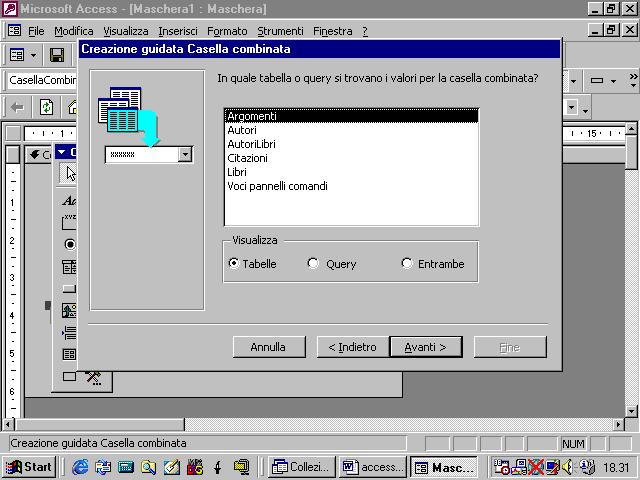Open the Formato menu
Image resolution: width=640 pixels, height=480 pixels.
pos(227,31)
